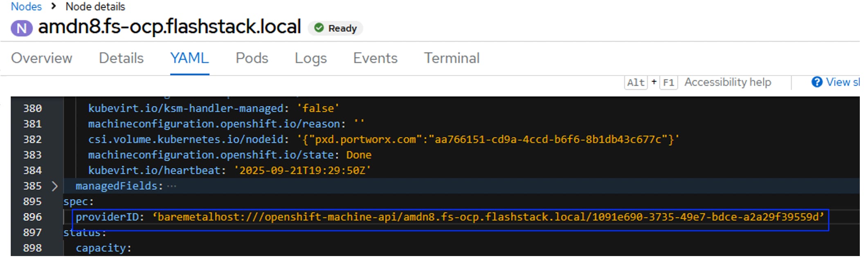Open the Events tab

tap(375, 58)
